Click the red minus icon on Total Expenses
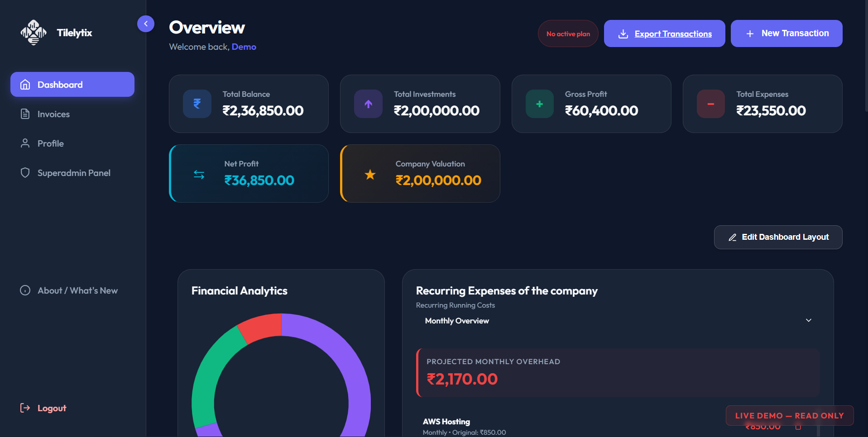868x437 pixels. pyautogui.click(x=711, y=104)
